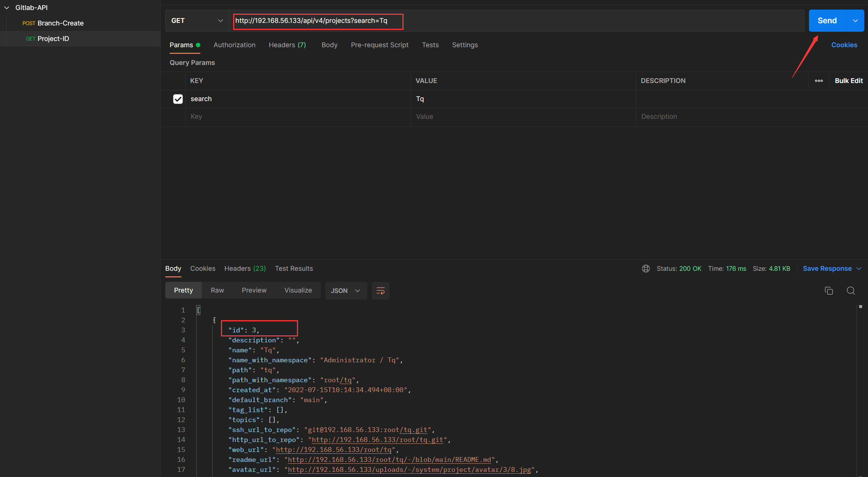
Task: Open the Headers (23) response tab
Action: pos(245,269)
